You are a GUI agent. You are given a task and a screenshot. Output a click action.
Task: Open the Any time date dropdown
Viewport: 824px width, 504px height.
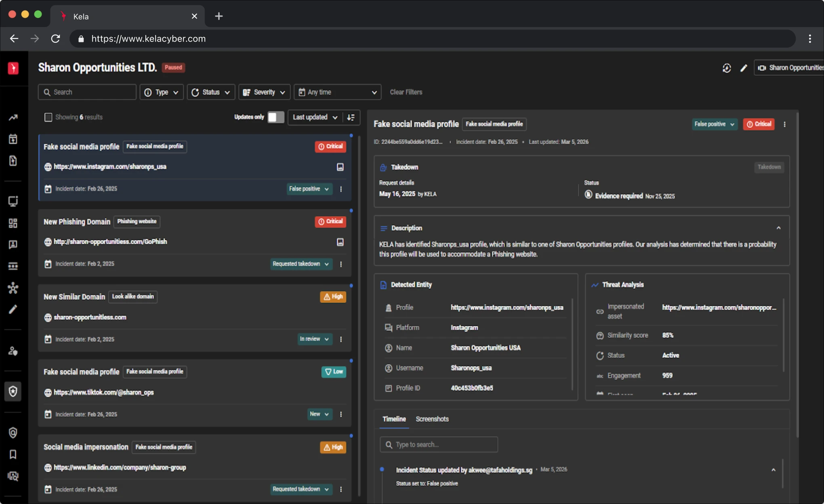338,92
